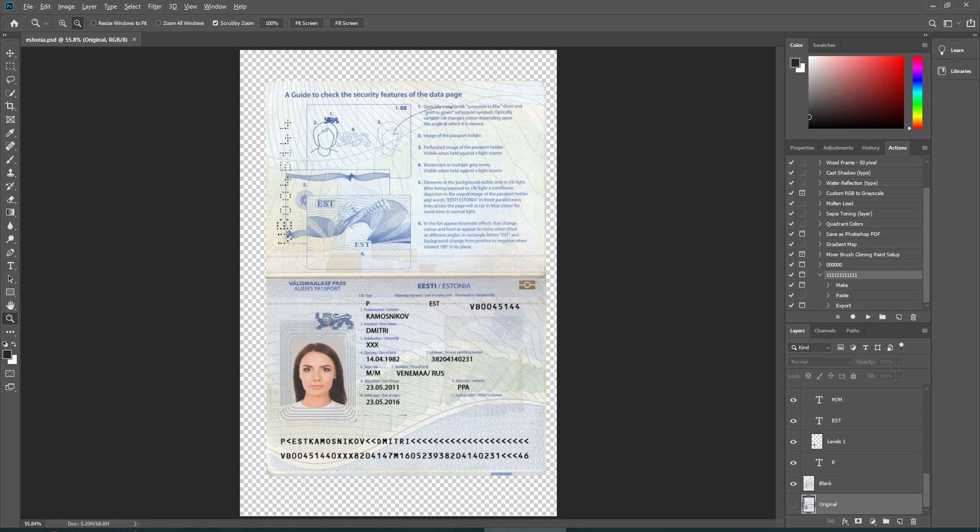
Task: Select the Brush tool
Action: point(10,159)
